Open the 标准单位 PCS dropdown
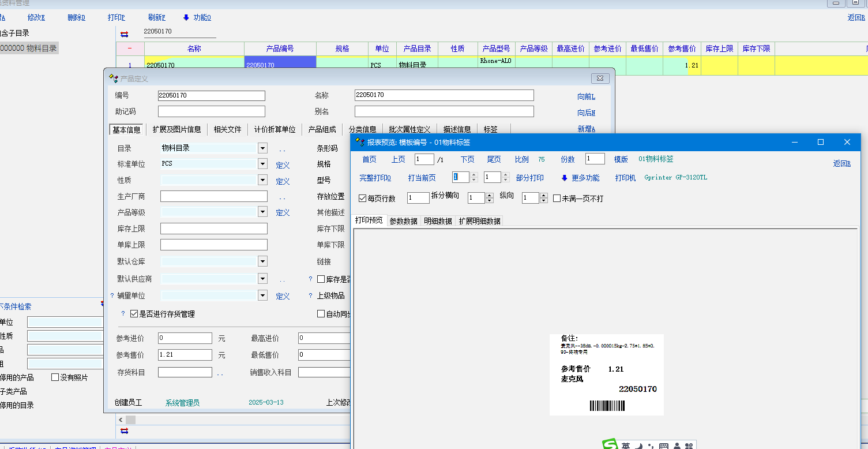 (x=262, y=164)
